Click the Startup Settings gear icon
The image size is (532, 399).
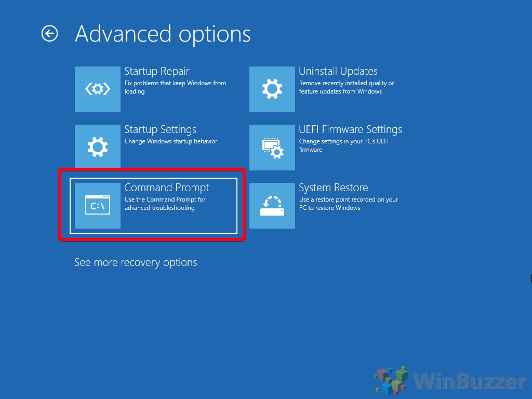pos(97,146)
